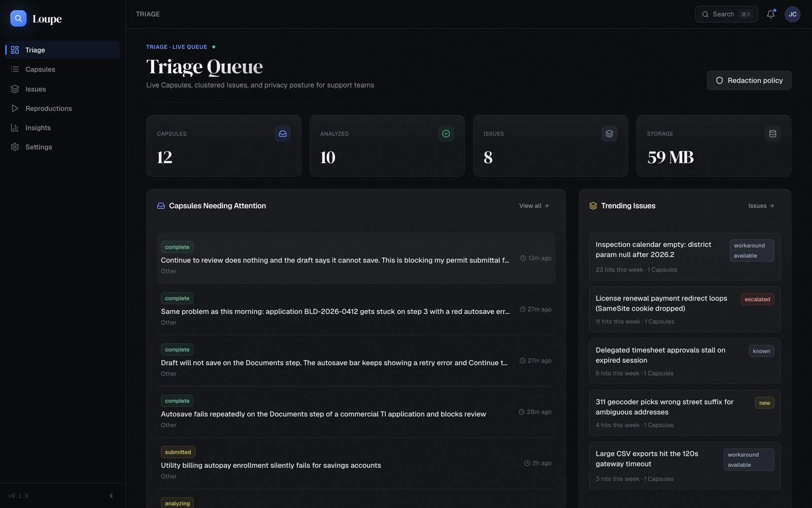Click the Storage card database icon

[773, 134]
